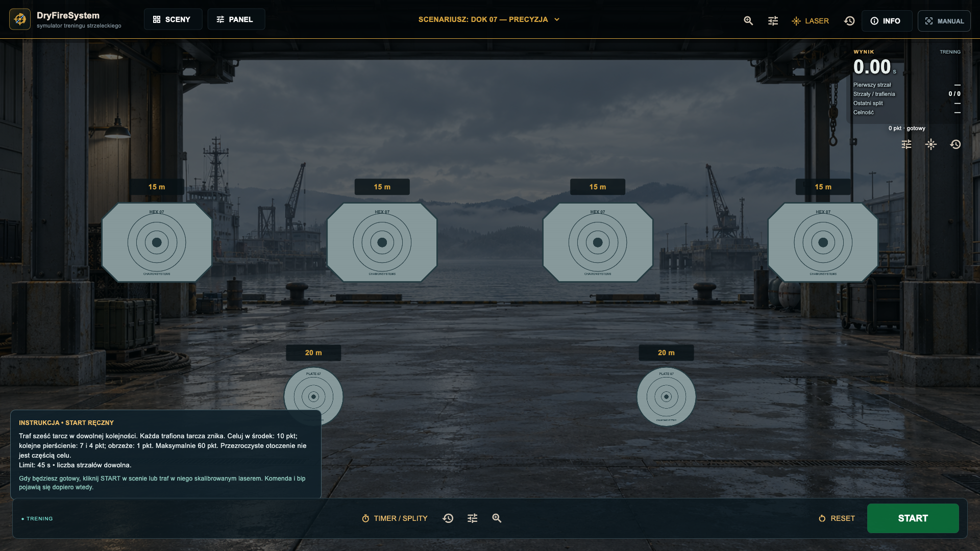Open history icon in the top bar
This screenshot has width=980, height=551.
[x=849, y=21]
